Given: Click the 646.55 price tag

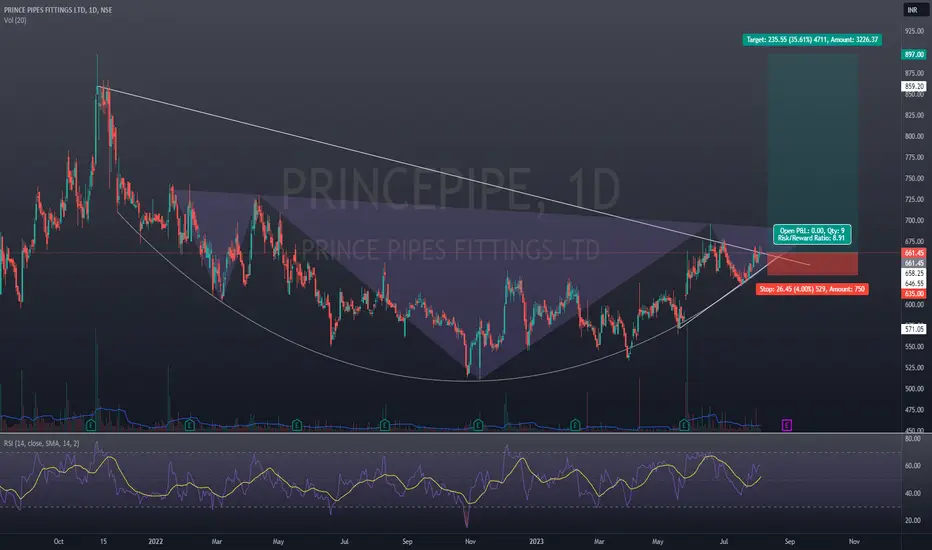Looking at the screenshot, I should [914, 284].
